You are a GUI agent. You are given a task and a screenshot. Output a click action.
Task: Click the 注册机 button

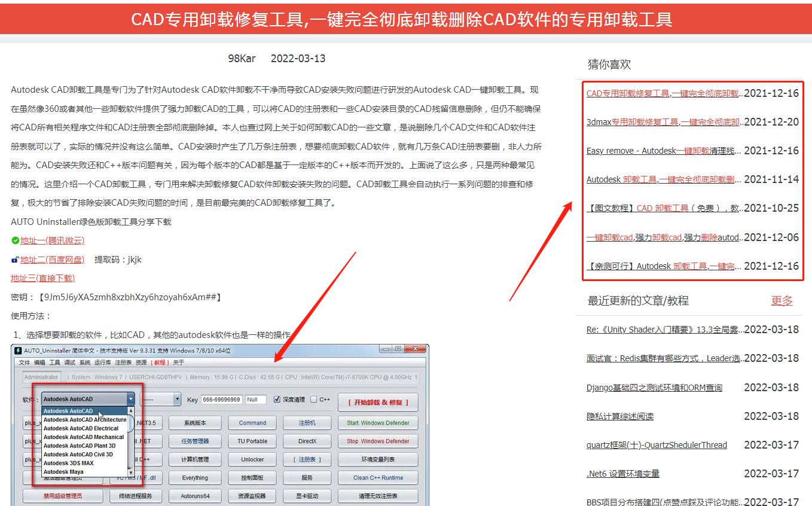click(x=307, y=423)
